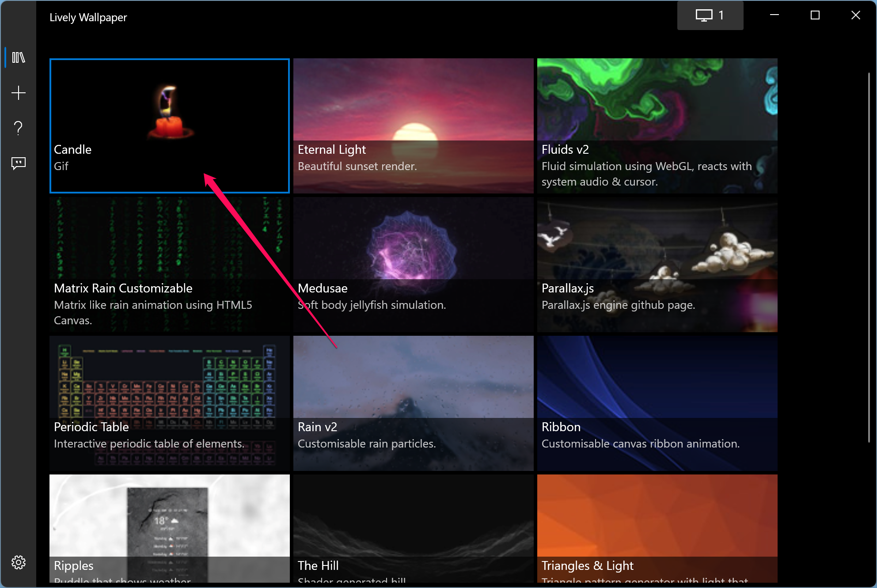Screen dimensions: 877x588
Task: Select Matrix Rain Customizable wallpaper
Action: click(x=170, y=265)
